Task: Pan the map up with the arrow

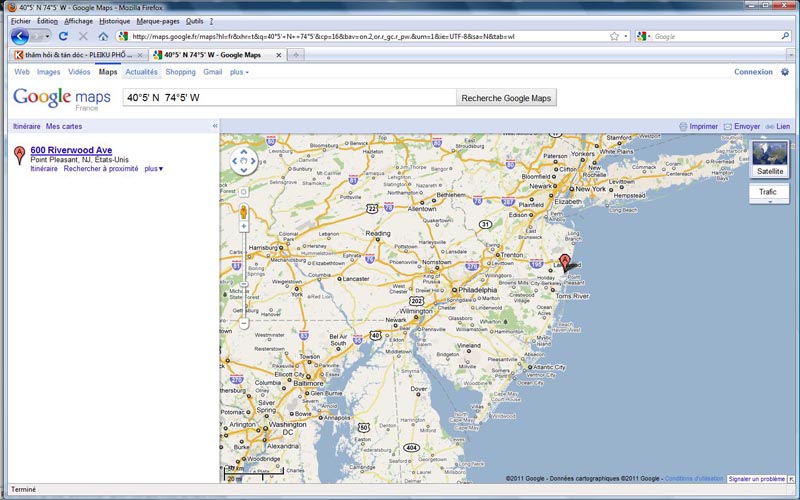Action: [244, 152]
